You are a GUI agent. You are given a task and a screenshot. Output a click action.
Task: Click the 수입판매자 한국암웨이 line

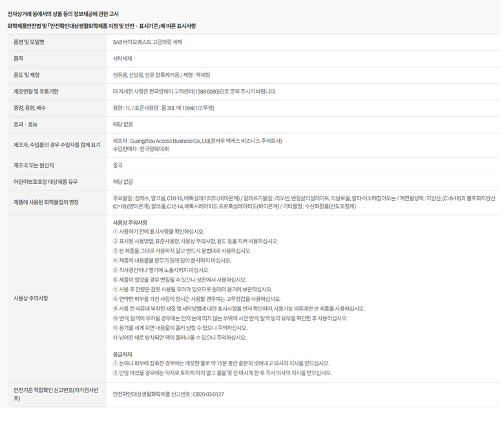pyautogui.click(x=141, y=148)
